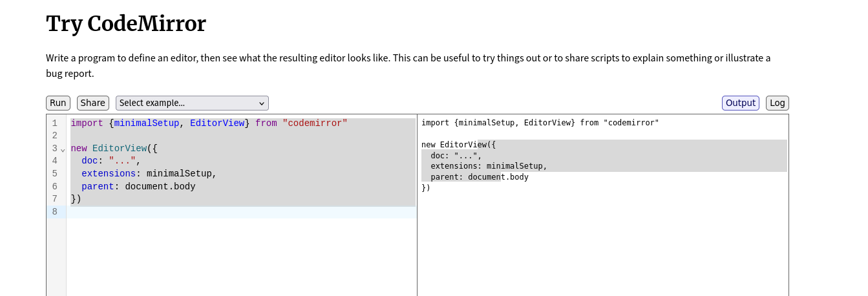Screen dimensions: 868x296
Task: Click the Share button
Action: 92,103
